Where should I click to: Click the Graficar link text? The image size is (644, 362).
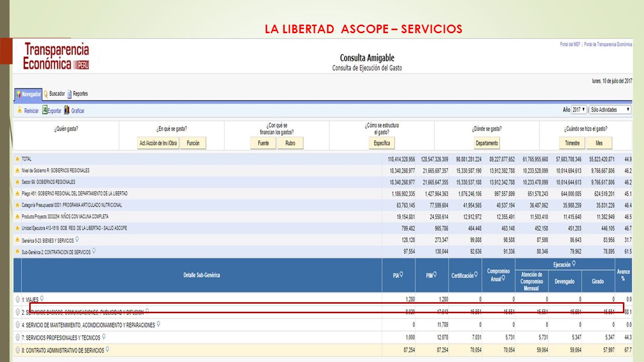(x=78, y=111)
